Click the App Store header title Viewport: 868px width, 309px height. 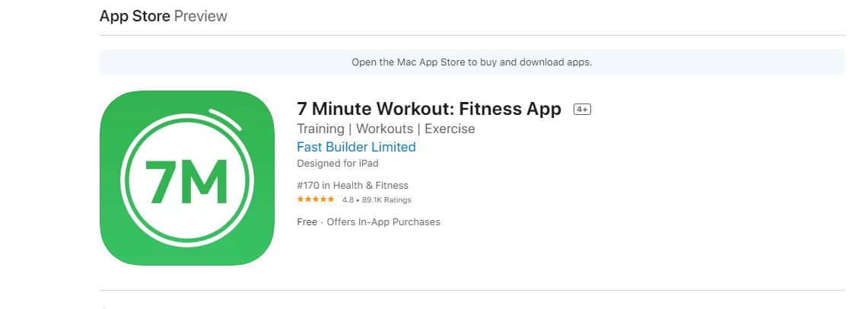[135, 16]
